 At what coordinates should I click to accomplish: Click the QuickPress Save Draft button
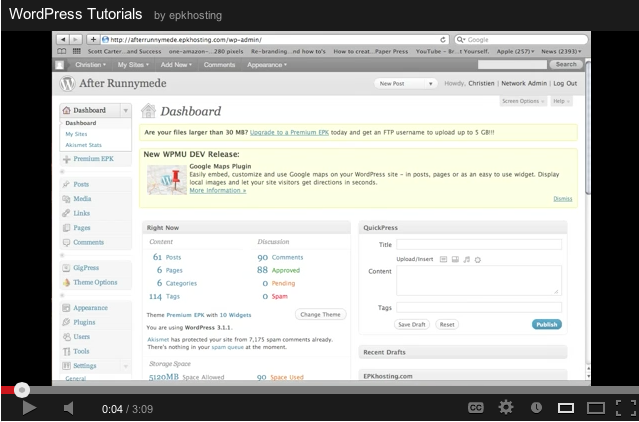click(x=412, y=325)
